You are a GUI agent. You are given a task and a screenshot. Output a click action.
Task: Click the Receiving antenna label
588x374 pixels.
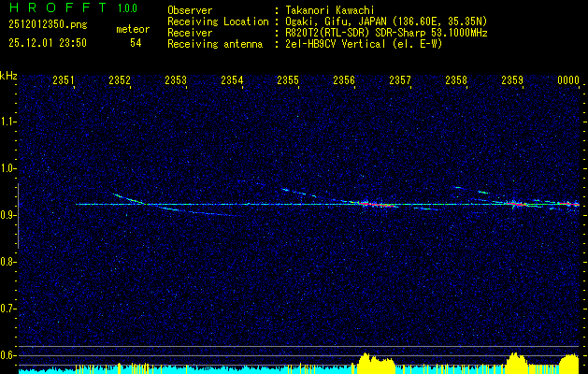[x=215, y=44]
